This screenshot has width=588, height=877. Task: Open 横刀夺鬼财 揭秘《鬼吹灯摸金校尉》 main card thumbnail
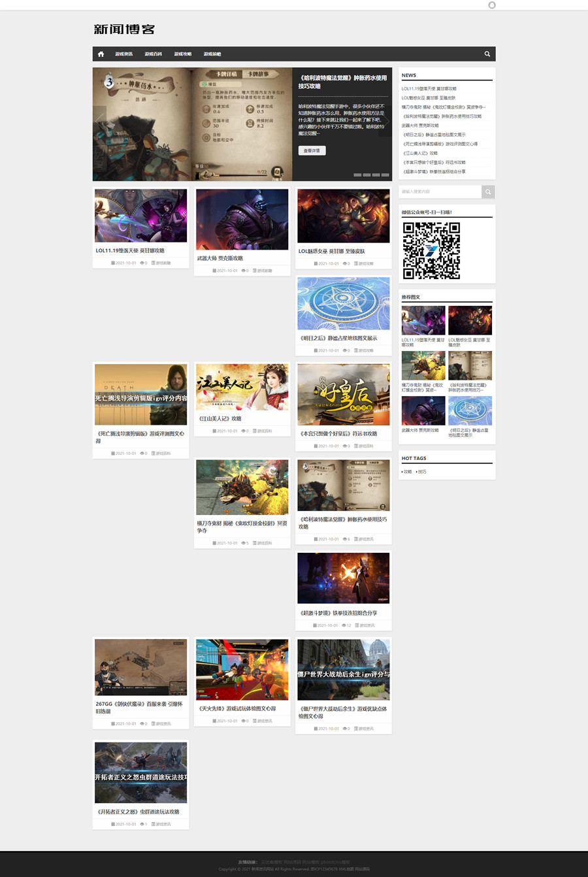pos(242,487)
